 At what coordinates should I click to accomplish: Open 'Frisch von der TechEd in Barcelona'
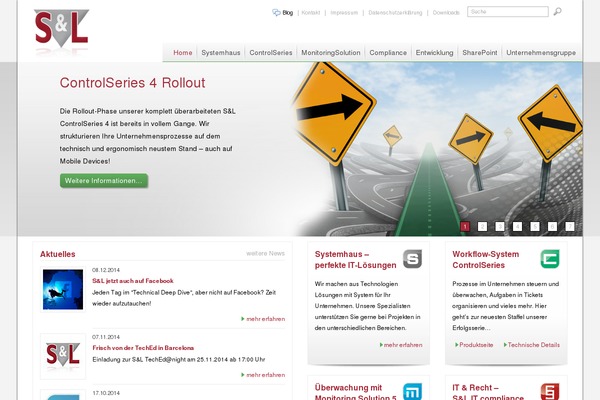(143, 348)
